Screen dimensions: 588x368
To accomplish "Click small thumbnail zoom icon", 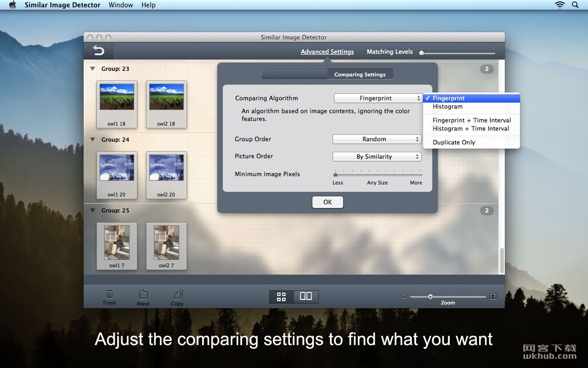I will click(404, 297).
